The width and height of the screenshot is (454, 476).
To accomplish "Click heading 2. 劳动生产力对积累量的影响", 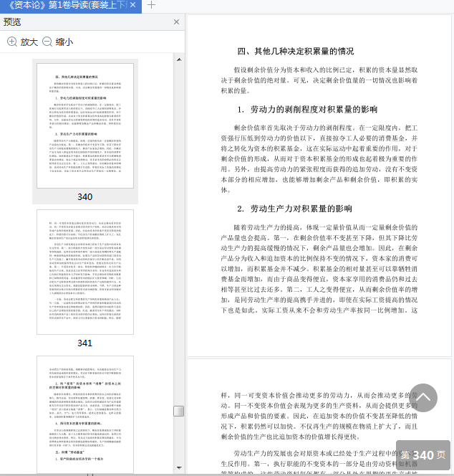I will pyautogui.click(x=294, y=209).
